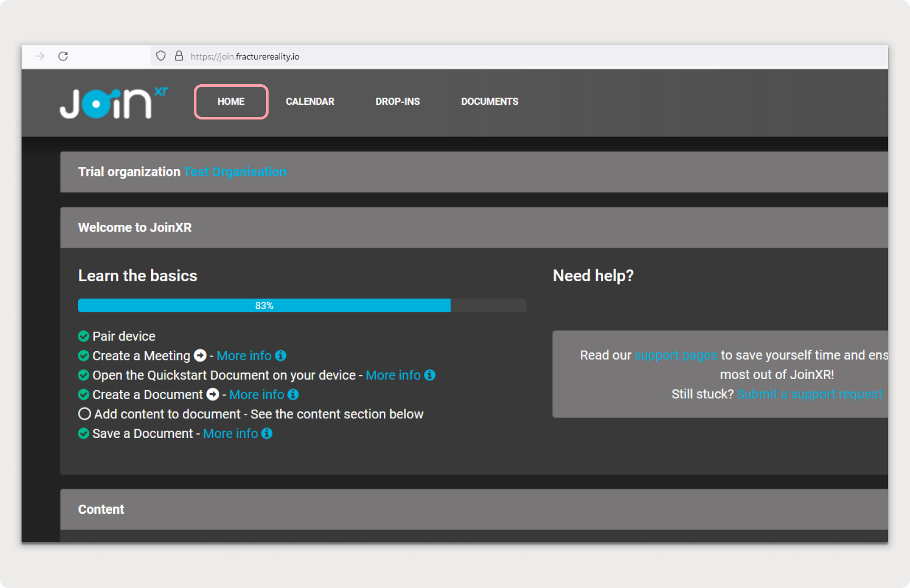This screenshot has height=588, width=910.
Task: Click the green check next to Open the Quickstart Document
Action: click(83, 375)
